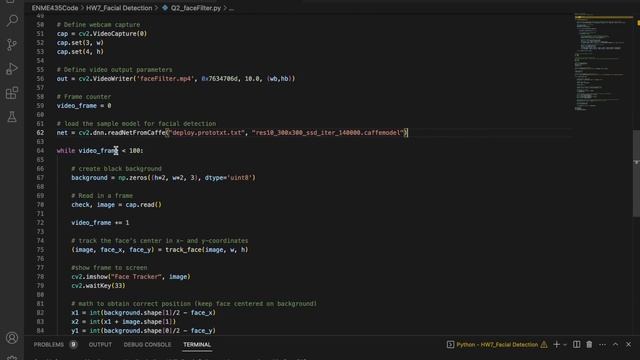
Task: Click line number 64 in gutter
Action: click(x=40, y=151)
